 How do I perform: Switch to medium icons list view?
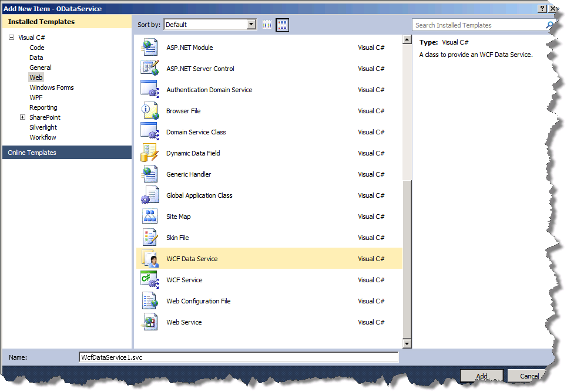pyautogui.click(x=283, y=25)
